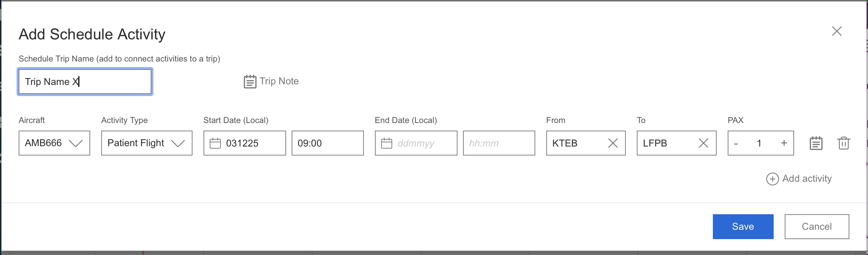Open the End Date calendar picker icon
Viewport: 868px width, 255px height.
tap(386, 143)
